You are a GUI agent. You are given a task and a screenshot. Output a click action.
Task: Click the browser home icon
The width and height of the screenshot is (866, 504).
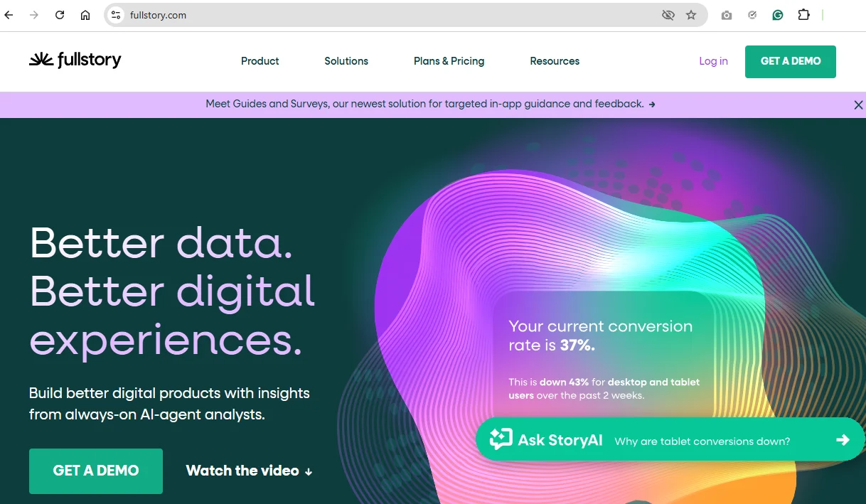pyautogui.click(x=85, y=14)
